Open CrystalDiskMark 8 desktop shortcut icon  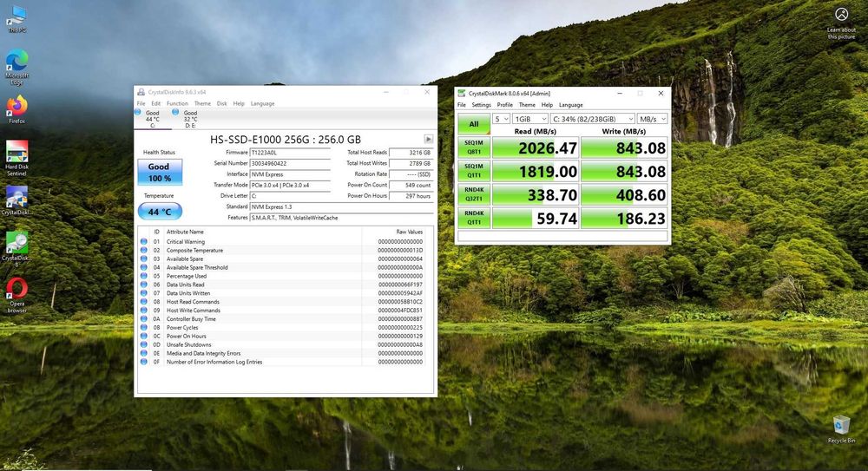pos(16,248)
